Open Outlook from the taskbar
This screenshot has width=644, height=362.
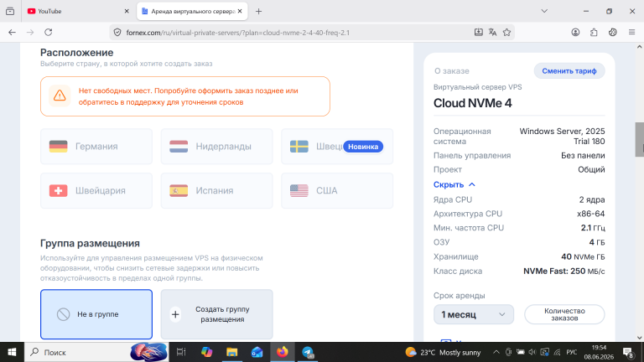pos(257,352)
